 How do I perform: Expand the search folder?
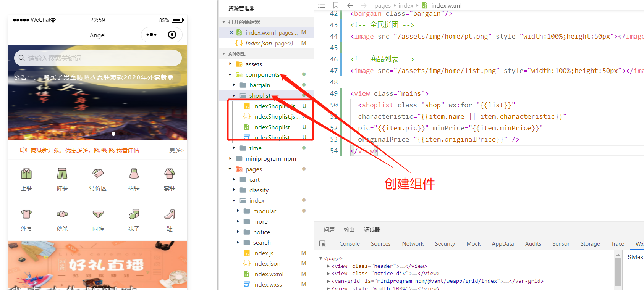[238, 242]
